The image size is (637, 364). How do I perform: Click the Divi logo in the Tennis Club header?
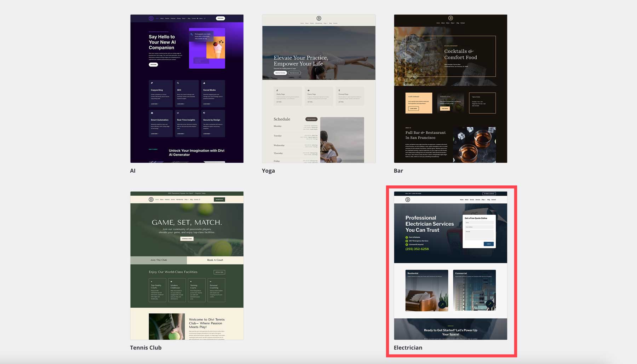click(151, 199)
